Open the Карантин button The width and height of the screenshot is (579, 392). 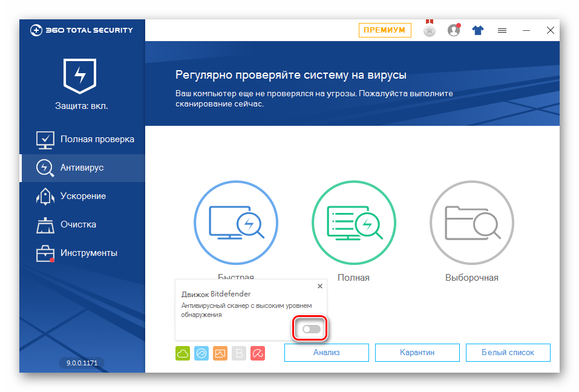417,353
